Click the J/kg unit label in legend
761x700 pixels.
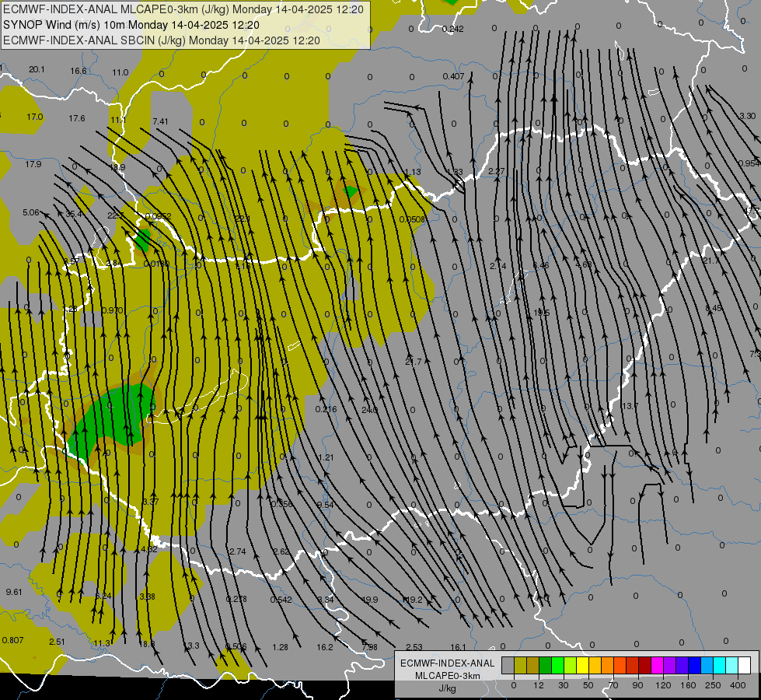(447, 688)
